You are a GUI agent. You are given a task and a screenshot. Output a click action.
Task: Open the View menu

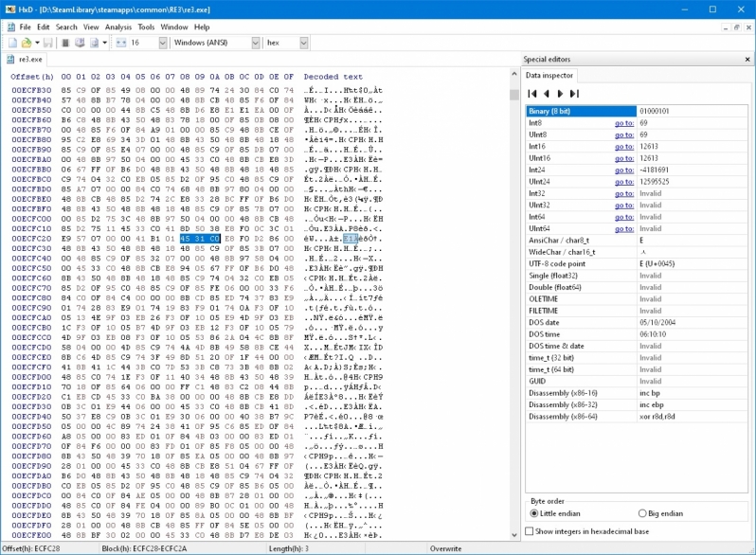pyautogui.click(x=91, y=27)
